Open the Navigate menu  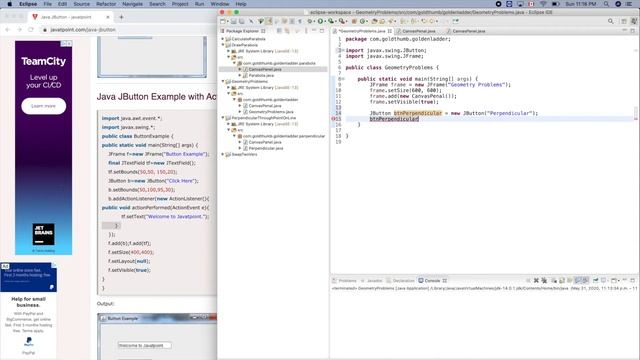click(133, 4)
